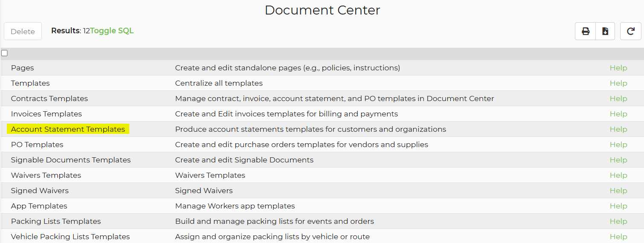Open Invoices Templates

46,114
